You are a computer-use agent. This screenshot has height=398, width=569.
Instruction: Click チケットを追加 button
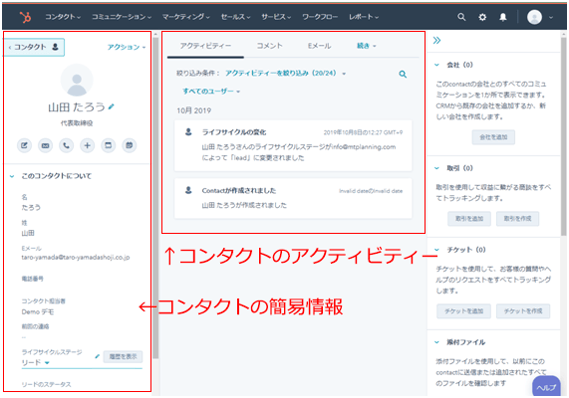point(464,311)
